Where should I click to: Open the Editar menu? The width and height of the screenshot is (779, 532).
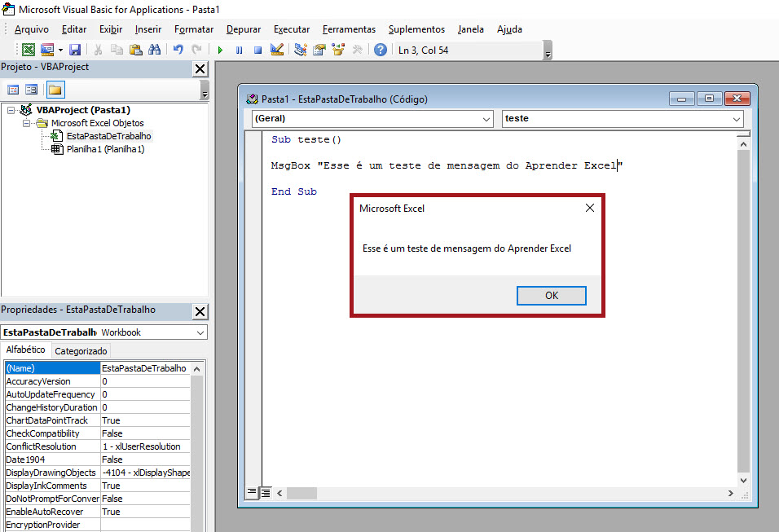click(x=74, y=29)
